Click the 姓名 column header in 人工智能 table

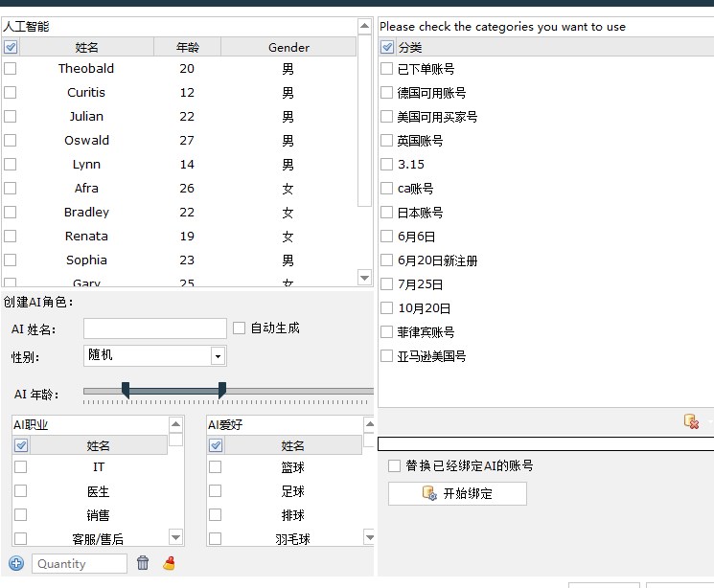pyautogui.click(x=86, y=47)
